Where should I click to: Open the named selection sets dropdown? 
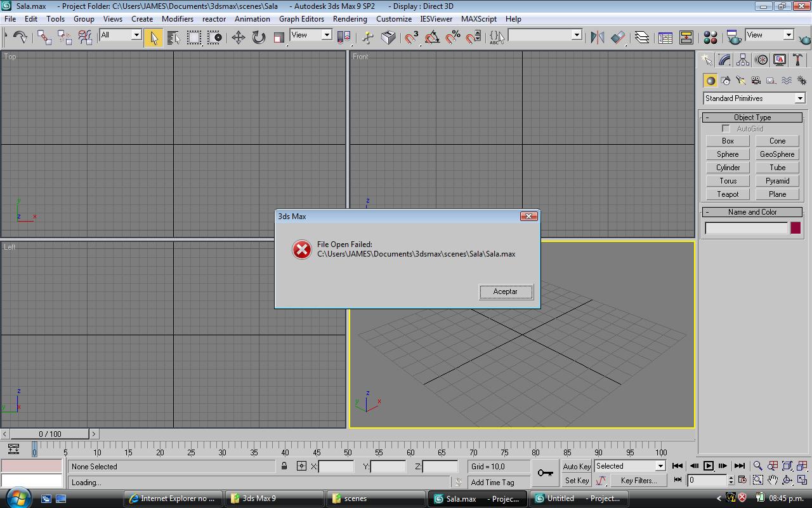point(546,35)
